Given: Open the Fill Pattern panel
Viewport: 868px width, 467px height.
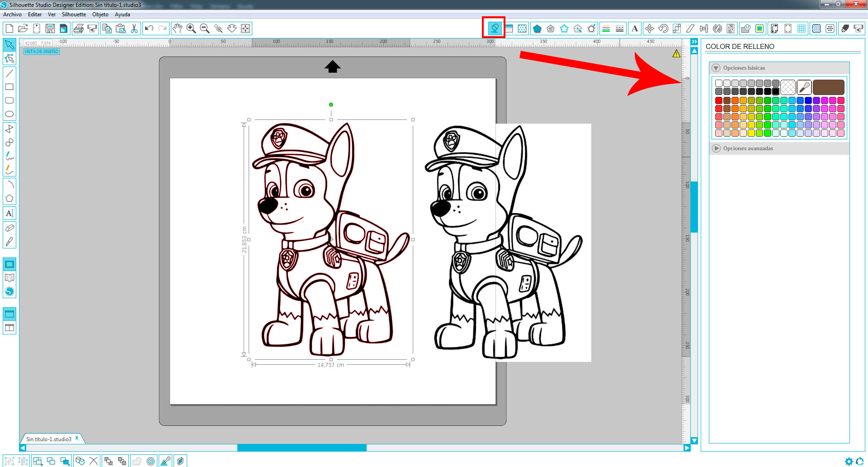Looking at the screenshot, I should (522, 29).
